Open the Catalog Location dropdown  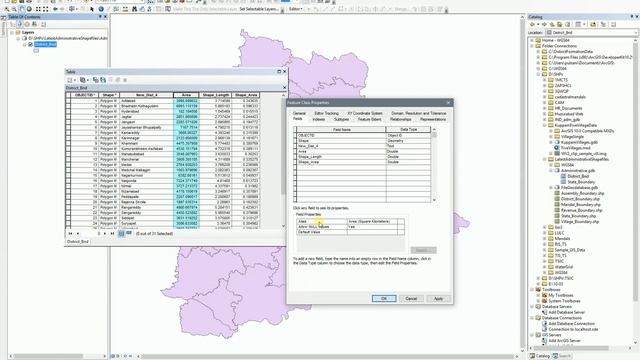(636, 33)
